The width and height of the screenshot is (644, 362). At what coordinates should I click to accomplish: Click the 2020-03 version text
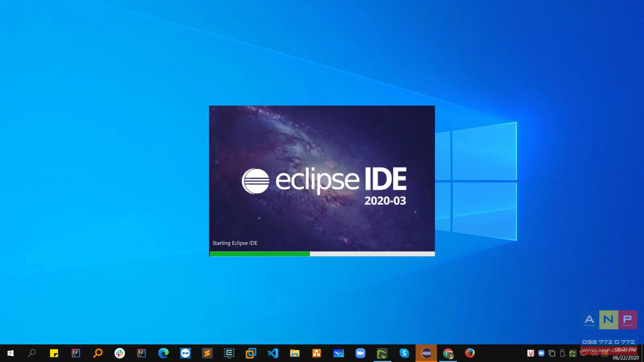tap(385, 201)
